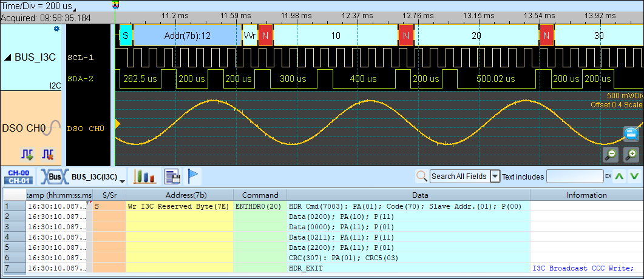Open the waveform notes bubble icon

click(631, 134)
